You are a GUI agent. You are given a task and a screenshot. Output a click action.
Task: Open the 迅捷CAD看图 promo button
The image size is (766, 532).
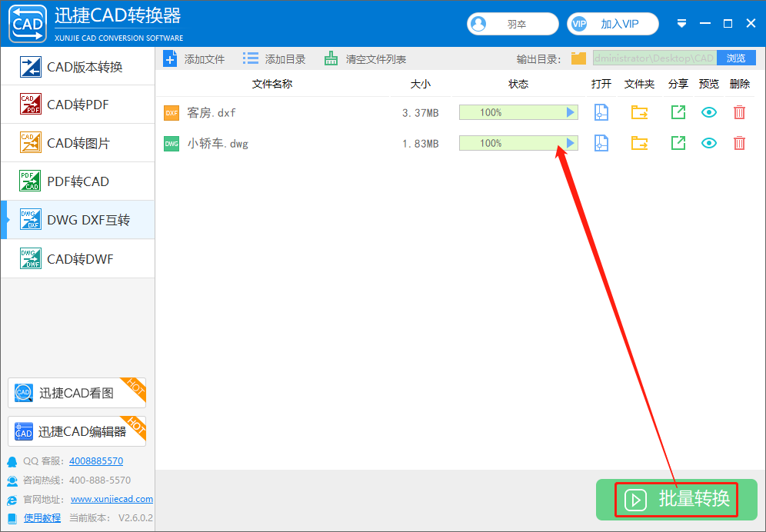pos(77,393)
